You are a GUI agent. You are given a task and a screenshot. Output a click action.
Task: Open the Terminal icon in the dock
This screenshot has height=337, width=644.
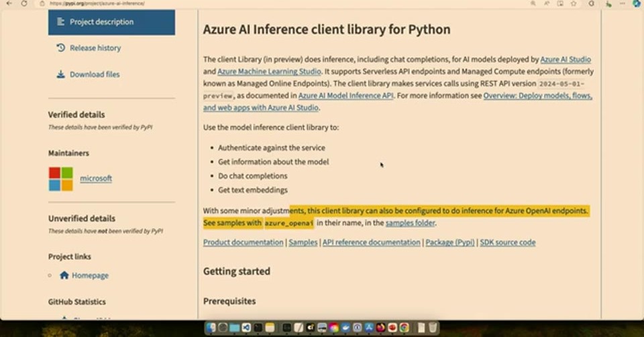pos(258,328)
